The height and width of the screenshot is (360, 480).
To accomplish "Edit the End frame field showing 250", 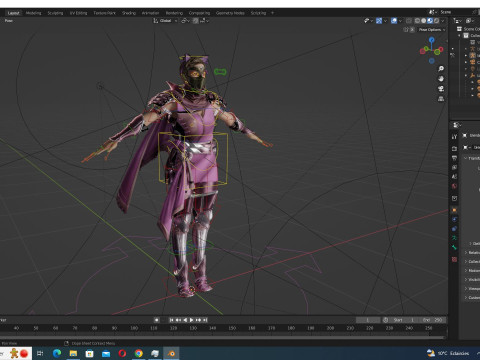I will (432, 320).
